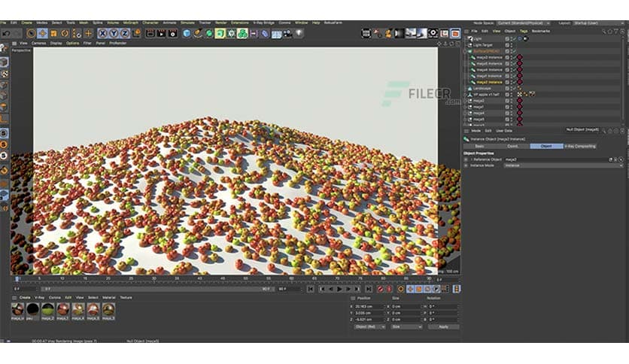Play the animation forwards
629x364 pixels.
pos(339,289)
